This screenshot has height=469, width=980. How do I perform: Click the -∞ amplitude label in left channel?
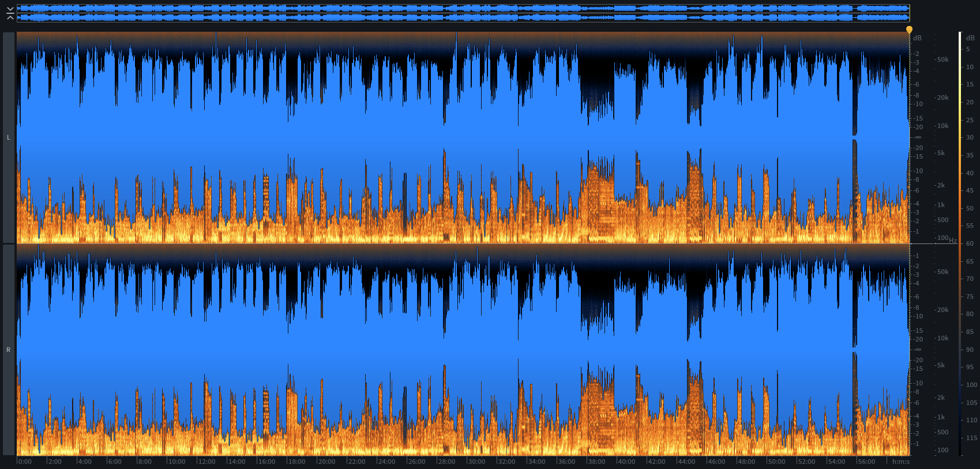(918, 137)
